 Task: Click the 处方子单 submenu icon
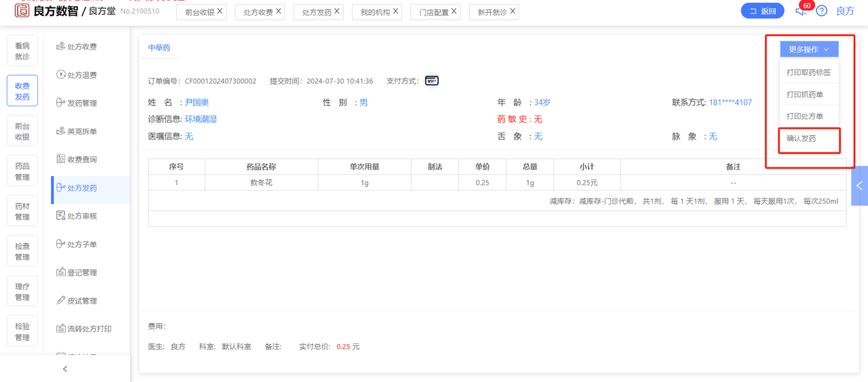[x=60, y=244]
